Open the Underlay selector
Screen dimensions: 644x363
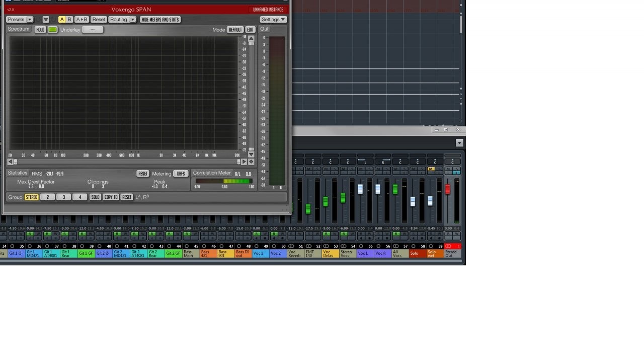coord(93,30)
